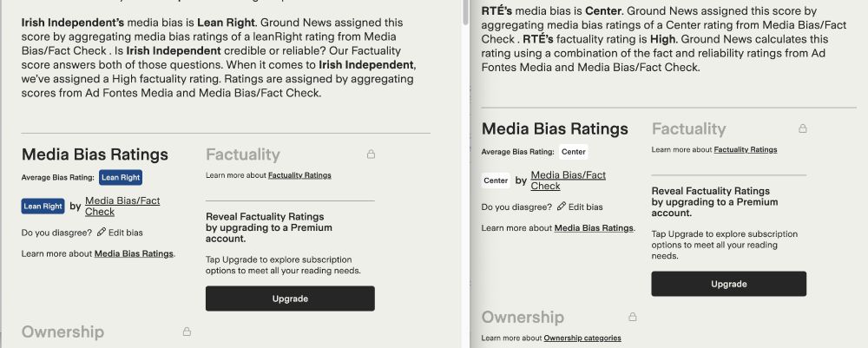Click Media Bias Ratings heading in RTÉ panel

point(555,129)
